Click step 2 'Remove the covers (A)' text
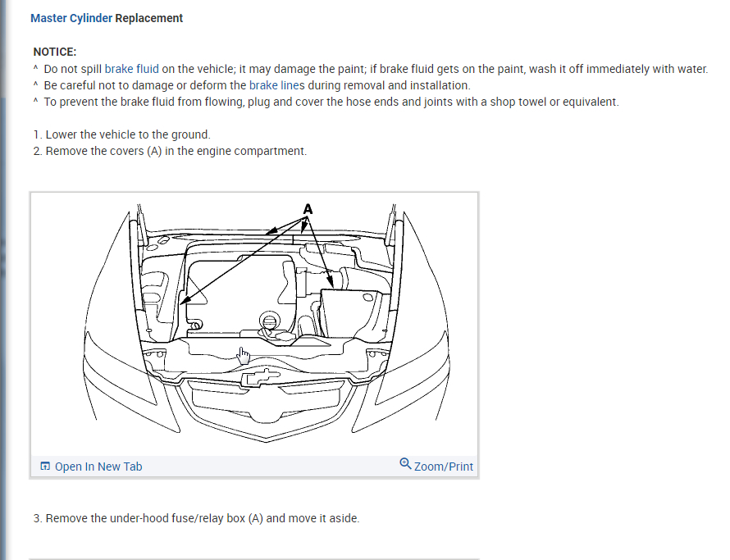This screenshot has width=730, height=560. (171, 152)
